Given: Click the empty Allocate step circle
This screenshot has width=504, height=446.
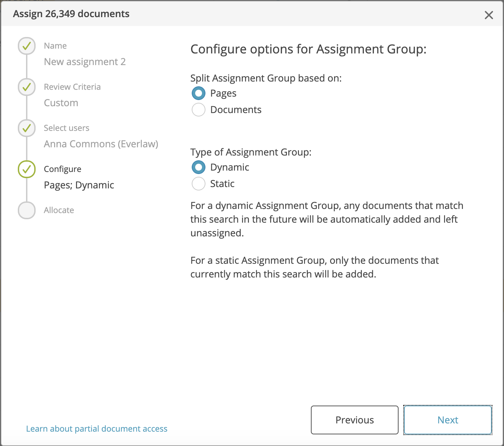Looking at the screenshot, I should tap(27, 210).
